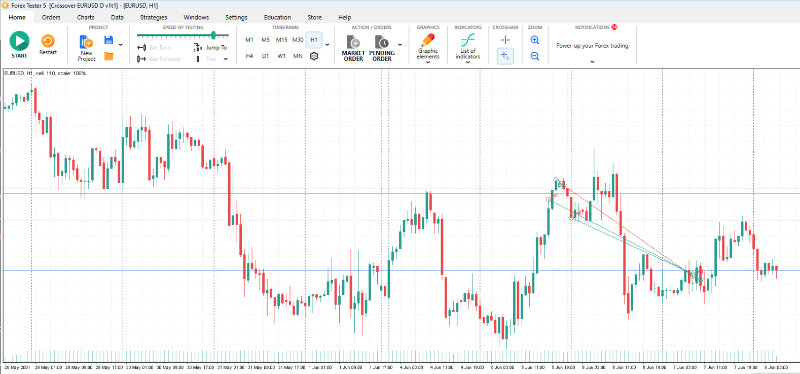Viewport: 800px width, 374px height.
Task: Open the List of indicators
Action: pyautogui.click(x=468, y=46)
